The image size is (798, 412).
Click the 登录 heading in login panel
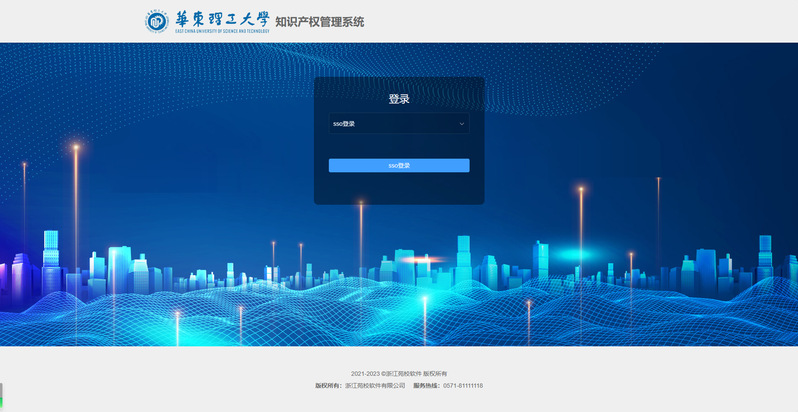[399, 99]
